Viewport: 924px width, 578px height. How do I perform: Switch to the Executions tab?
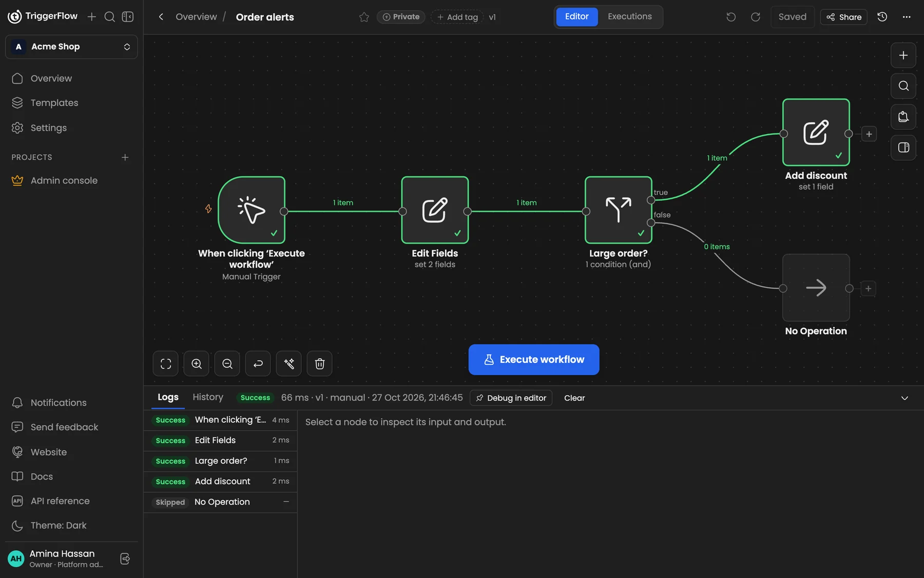[630, 16]
